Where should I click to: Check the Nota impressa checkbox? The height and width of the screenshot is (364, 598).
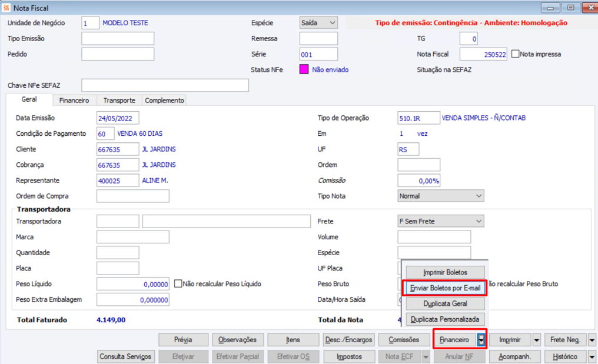tap(515, 54)
